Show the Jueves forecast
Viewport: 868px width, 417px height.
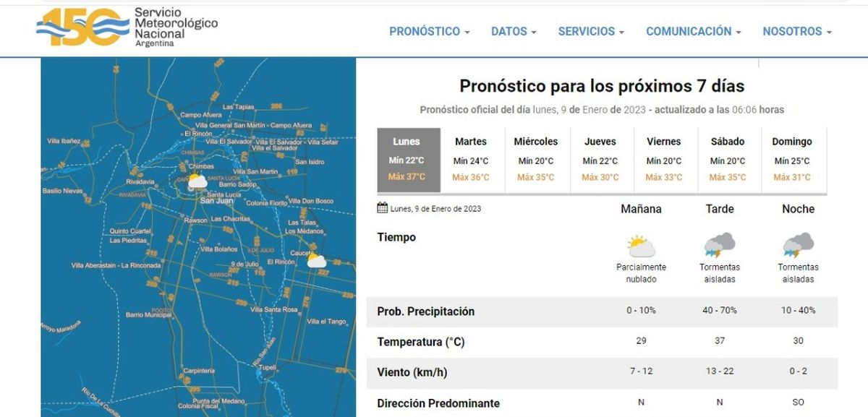(600, 160)
